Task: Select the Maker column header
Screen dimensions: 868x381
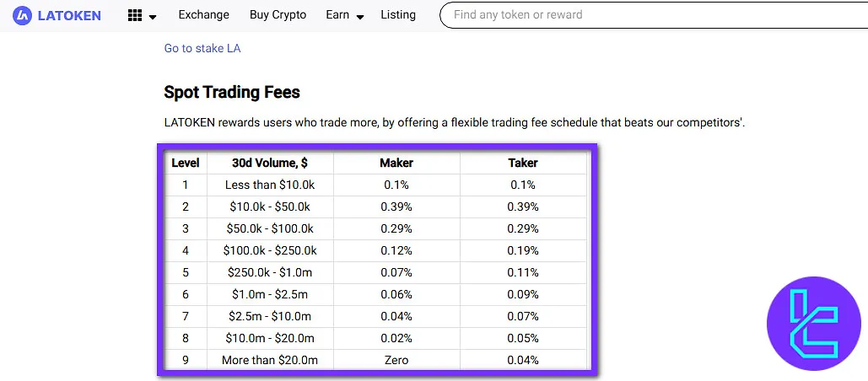Action: 396,163
